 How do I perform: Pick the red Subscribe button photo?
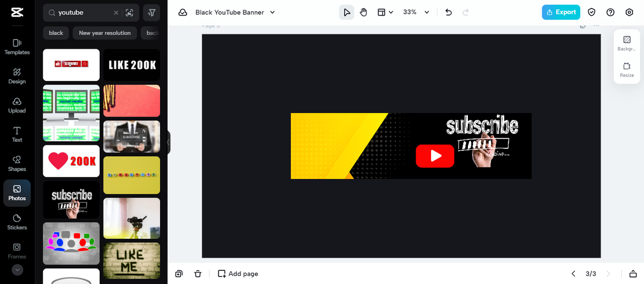point(71,65)
